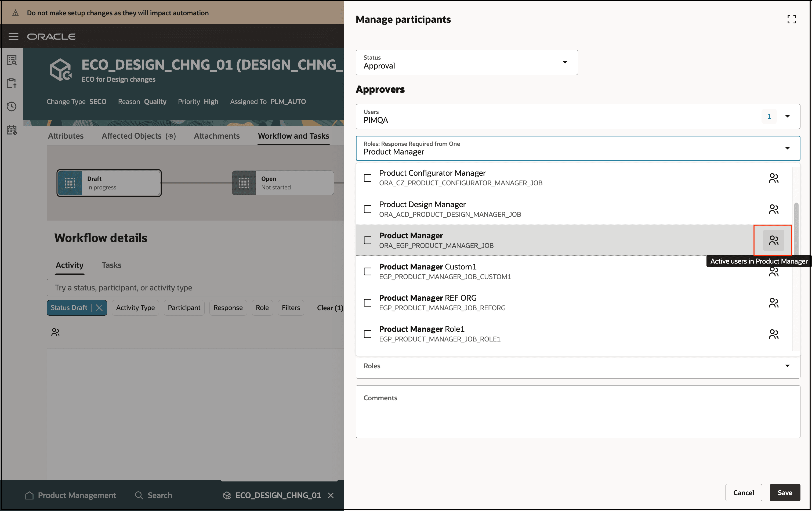Show active users in Product Manager Custom1
This screenshot has height=511, width=812.
(774, 272)
